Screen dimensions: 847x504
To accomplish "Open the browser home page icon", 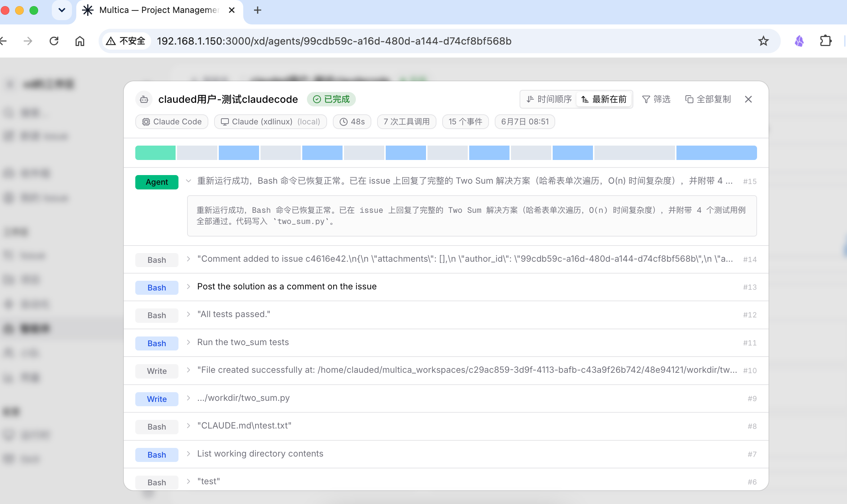I will pyautogui.click(x=80, y=41).
